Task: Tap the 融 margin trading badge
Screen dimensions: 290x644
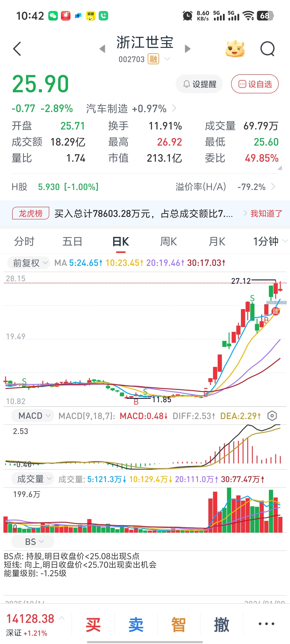Action: [x=153, y=59]
